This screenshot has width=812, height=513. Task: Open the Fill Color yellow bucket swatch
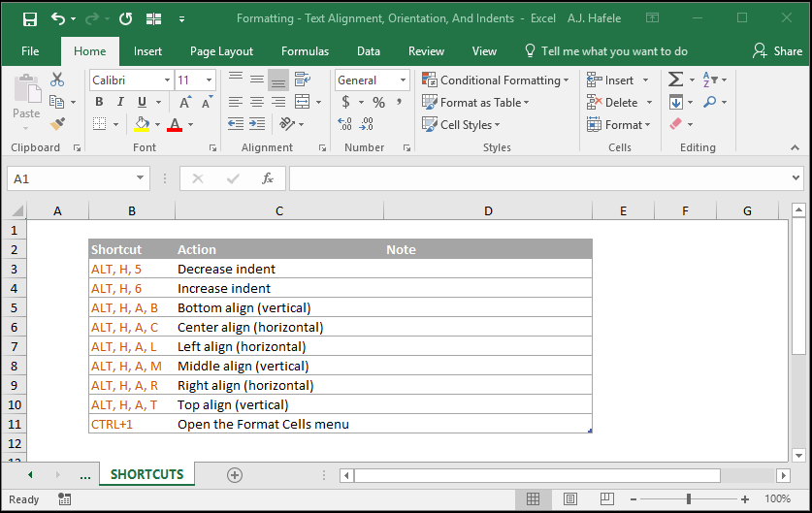(x=142, y=124)
